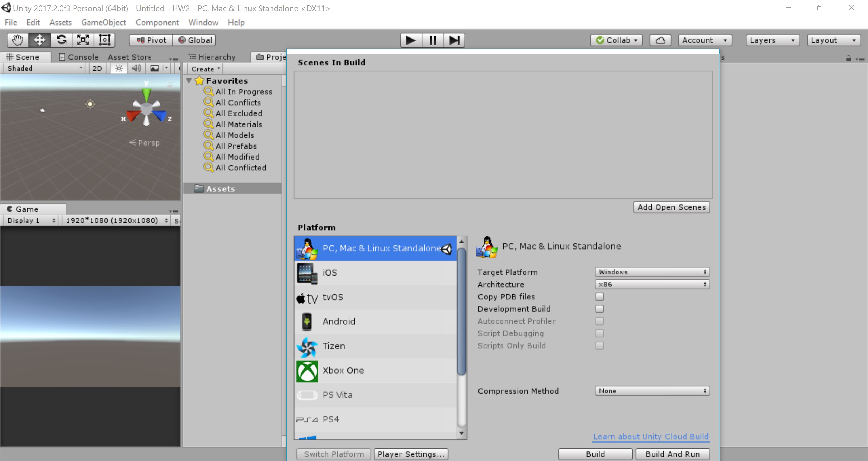Switch to the Asset Store tab
The image size is (868, 461).
(129, 57)
